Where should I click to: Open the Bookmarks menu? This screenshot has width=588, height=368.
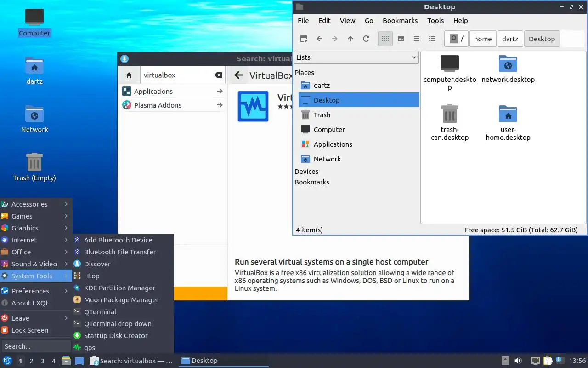click(400, 21)
